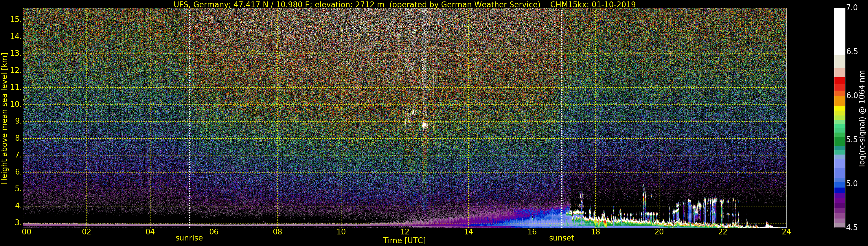868x246 pixels.
Task: Click the time axis tick label '14'
Action: click(468, 232)
